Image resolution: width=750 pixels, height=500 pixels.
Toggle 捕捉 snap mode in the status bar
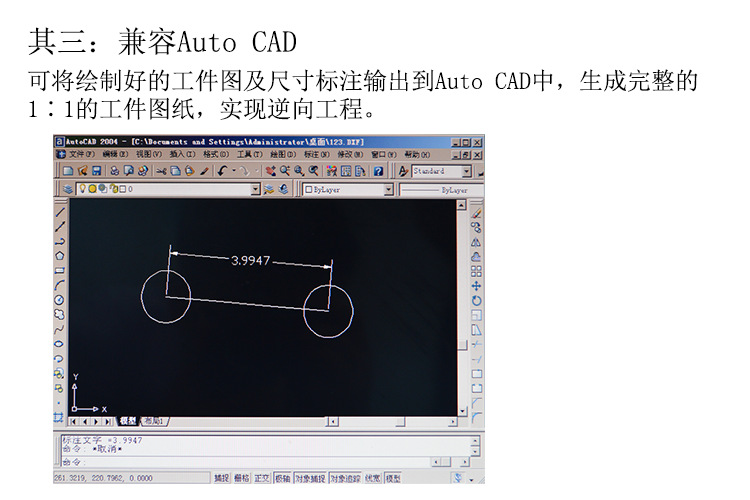click(221, 478)
